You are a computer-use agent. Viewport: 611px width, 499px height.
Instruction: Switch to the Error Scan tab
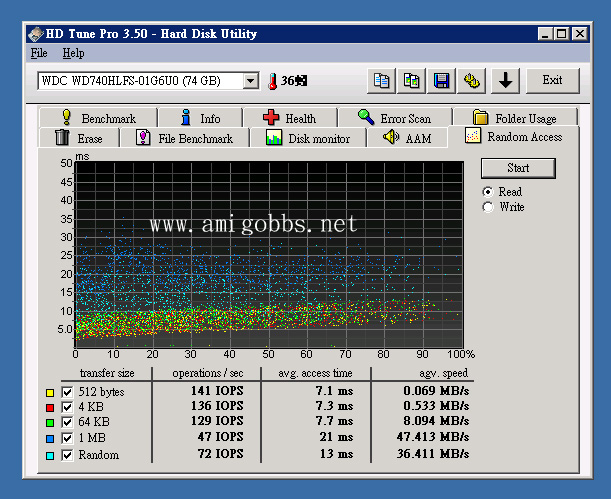[394, 118]
